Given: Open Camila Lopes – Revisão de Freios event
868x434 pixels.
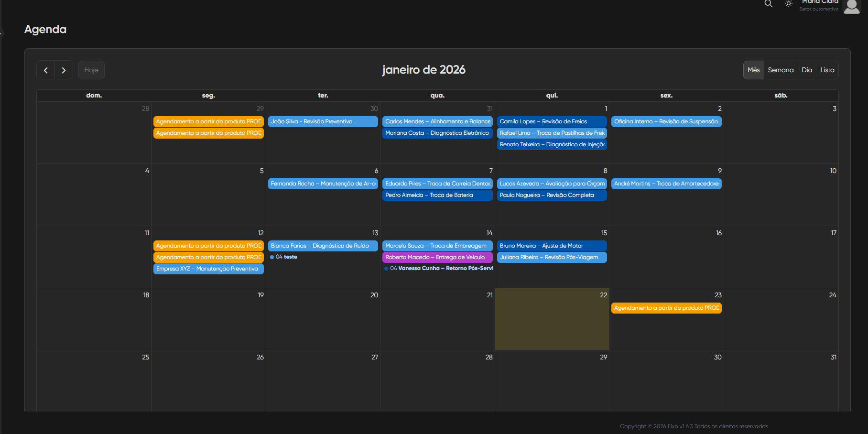Looking at the screenshot, I should point(552,122).
